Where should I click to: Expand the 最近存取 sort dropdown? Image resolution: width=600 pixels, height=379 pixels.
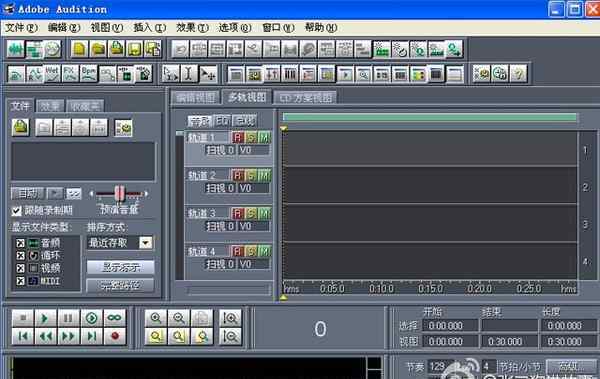(145, 243)
